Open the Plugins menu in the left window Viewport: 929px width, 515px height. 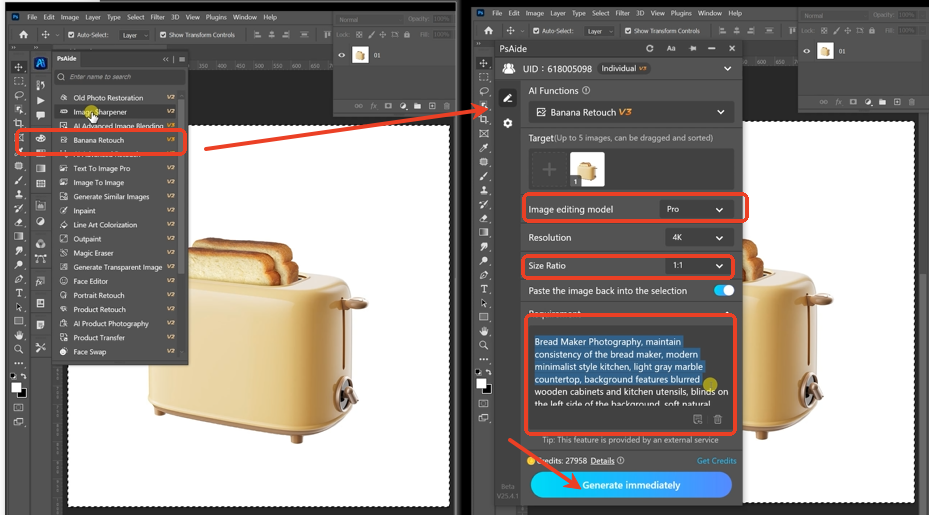coord(216,17)
